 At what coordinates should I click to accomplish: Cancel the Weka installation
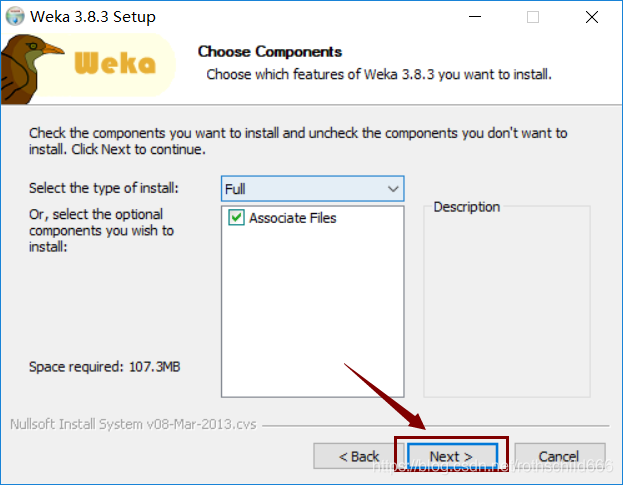(559, 456)
